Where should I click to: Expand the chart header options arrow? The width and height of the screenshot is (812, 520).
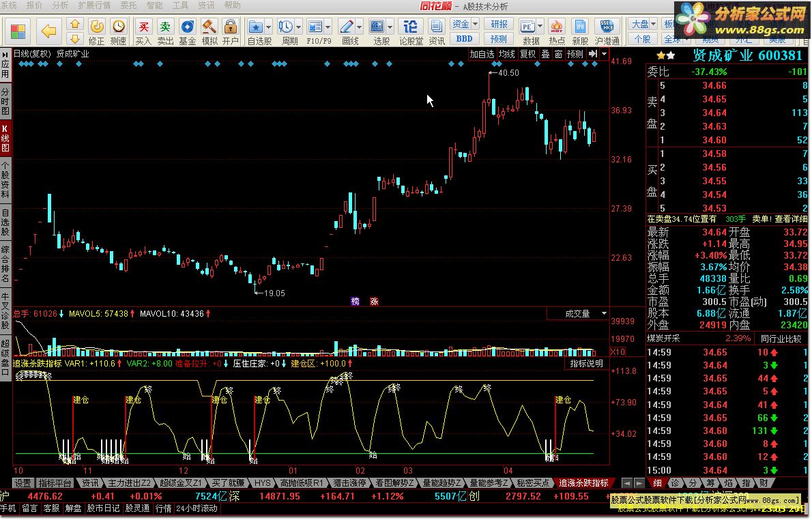click(605, 54)
